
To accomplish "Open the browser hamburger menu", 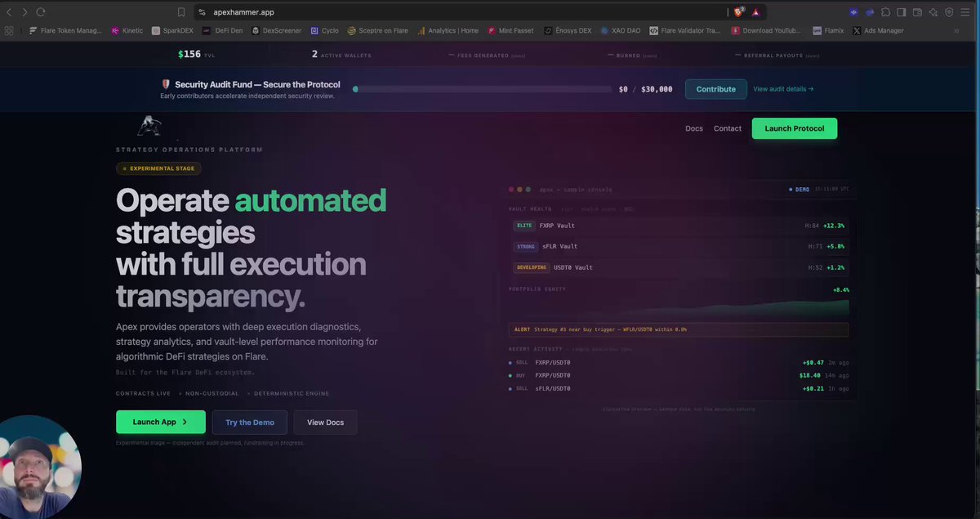I will tap(966, 12).
